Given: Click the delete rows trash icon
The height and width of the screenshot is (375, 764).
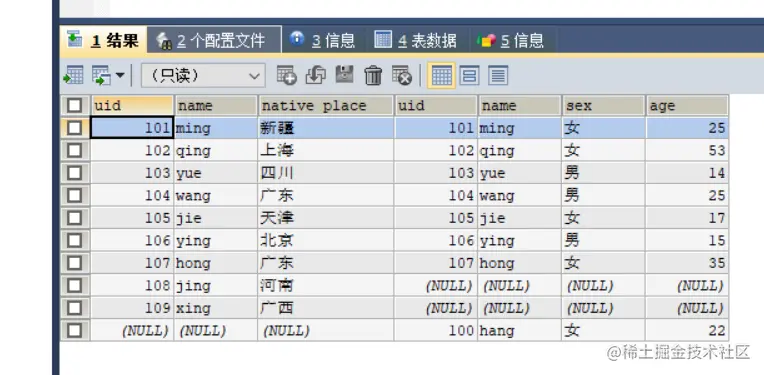Looking at the screenshot, I should 373,75.
